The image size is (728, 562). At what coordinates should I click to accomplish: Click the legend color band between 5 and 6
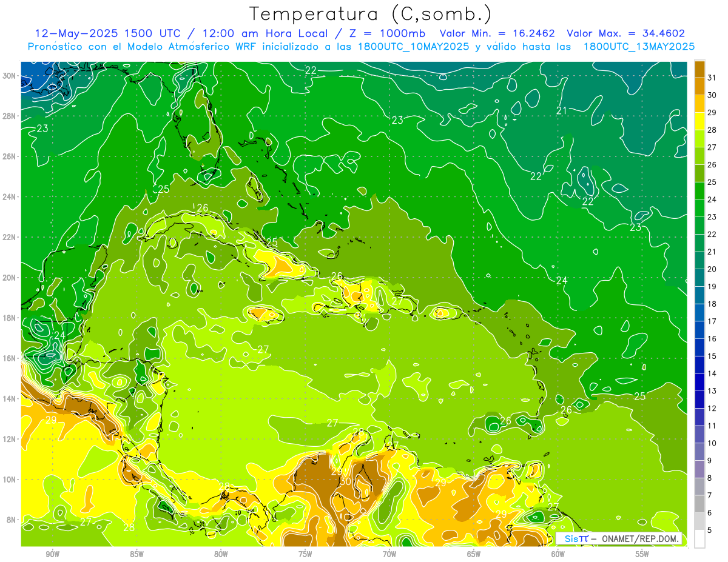(x=699, y=521)
